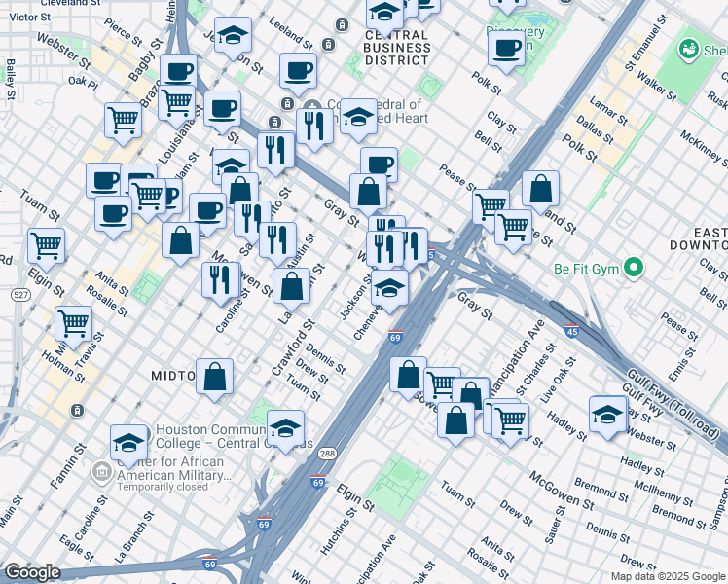Click the shopping cart marker near Travis St
This screenshot has height=584, width=728.
coord(73,327)
